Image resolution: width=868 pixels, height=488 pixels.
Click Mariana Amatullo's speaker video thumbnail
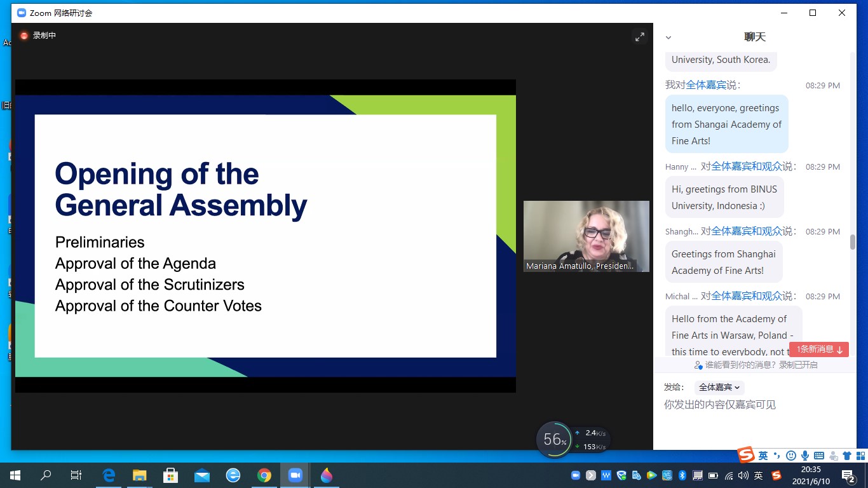(586, 236)
